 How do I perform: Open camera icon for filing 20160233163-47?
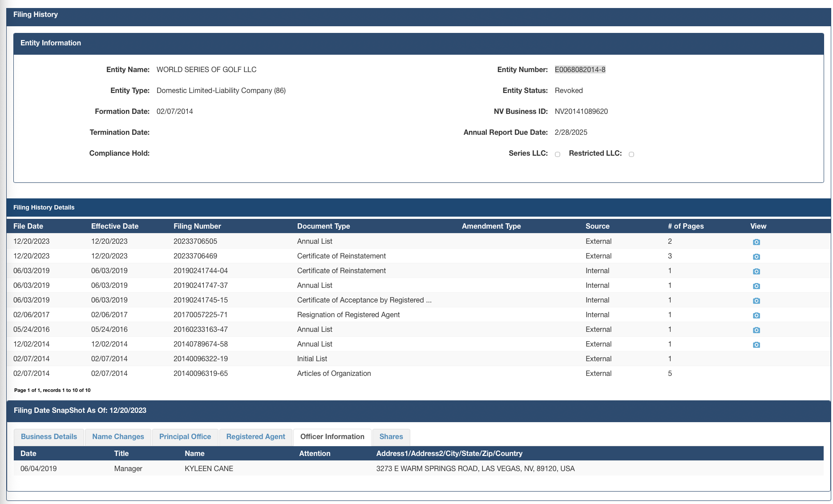(x=756, y=330)
